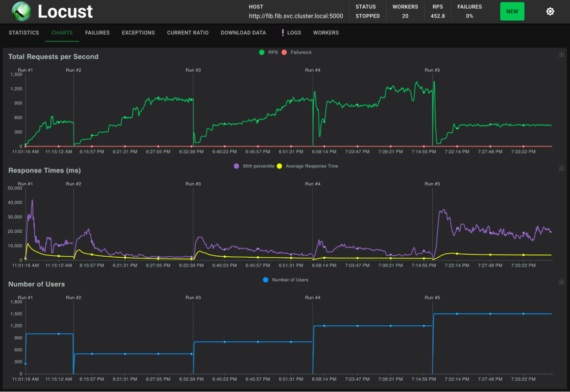Open settings using the gear icon
The height and width of the screenshot is (392, 570).
click(550, 11)
